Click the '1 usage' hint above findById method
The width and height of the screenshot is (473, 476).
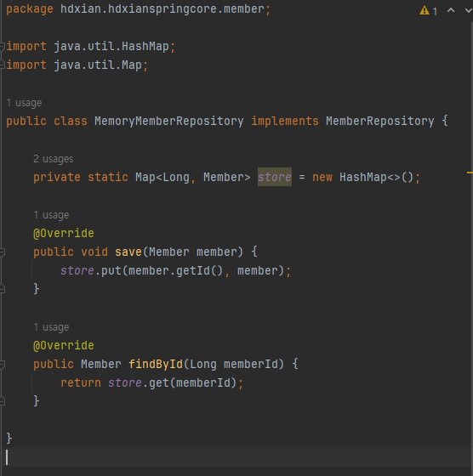(x=51, y=327)
